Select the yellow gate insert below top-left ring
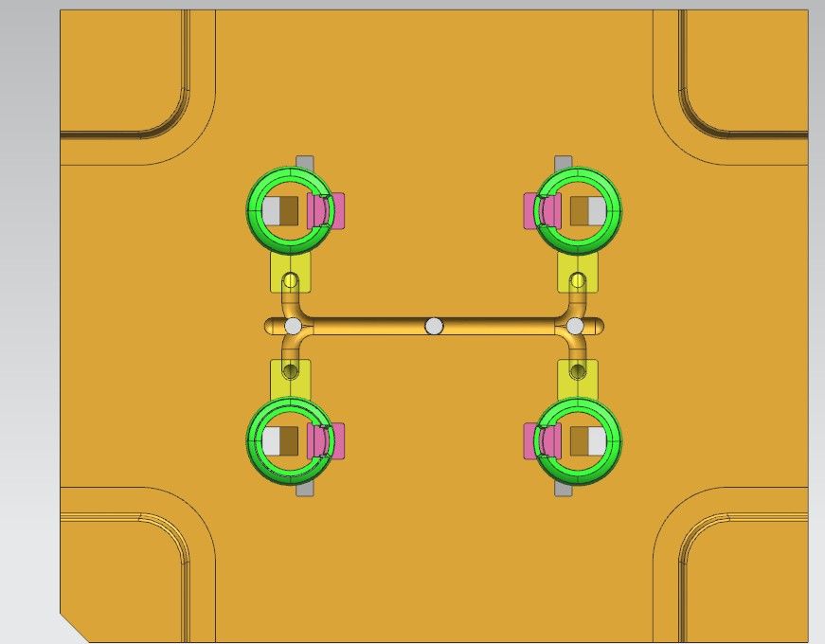The image size is (825, 644). [x=278, y=277]
